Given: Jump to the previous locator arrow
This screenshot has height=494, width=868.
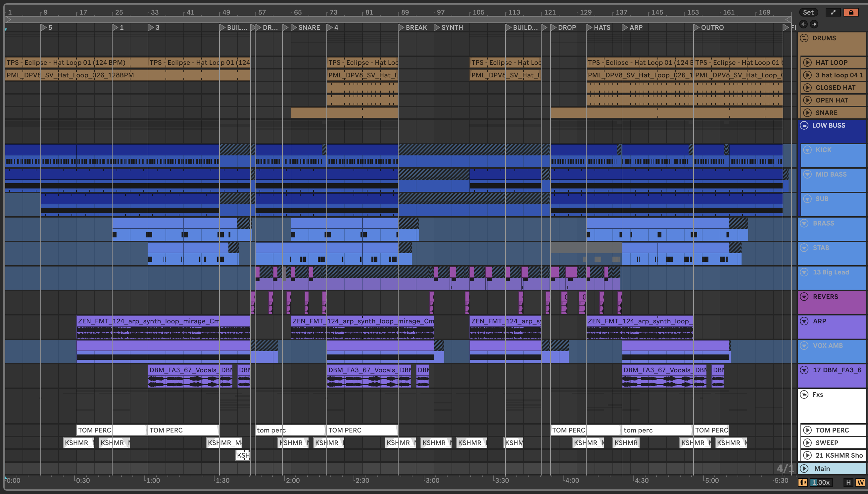Looking at the screenshot, I should pos(803,24).
